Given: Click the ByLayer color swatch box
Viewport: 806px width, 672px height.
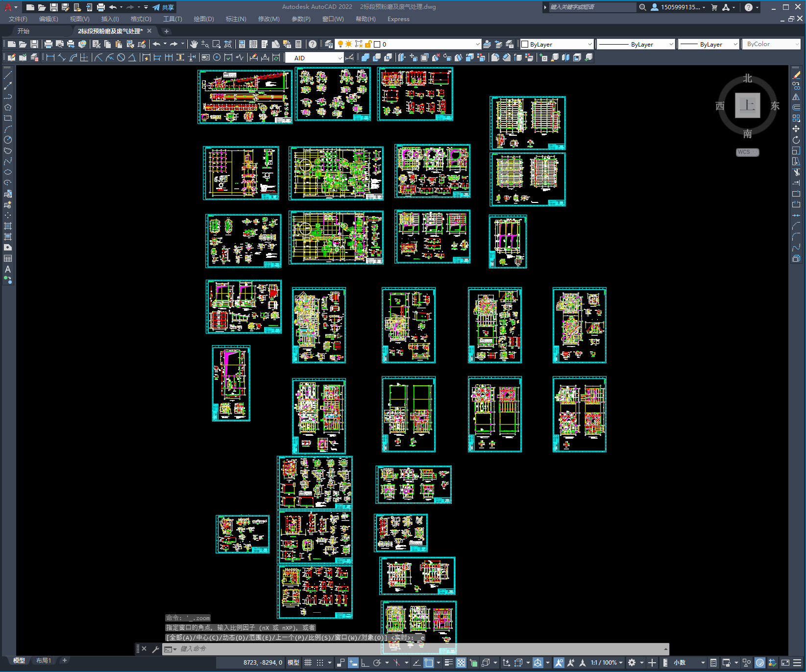Looking at the screenshot, I should coord(525,44).
